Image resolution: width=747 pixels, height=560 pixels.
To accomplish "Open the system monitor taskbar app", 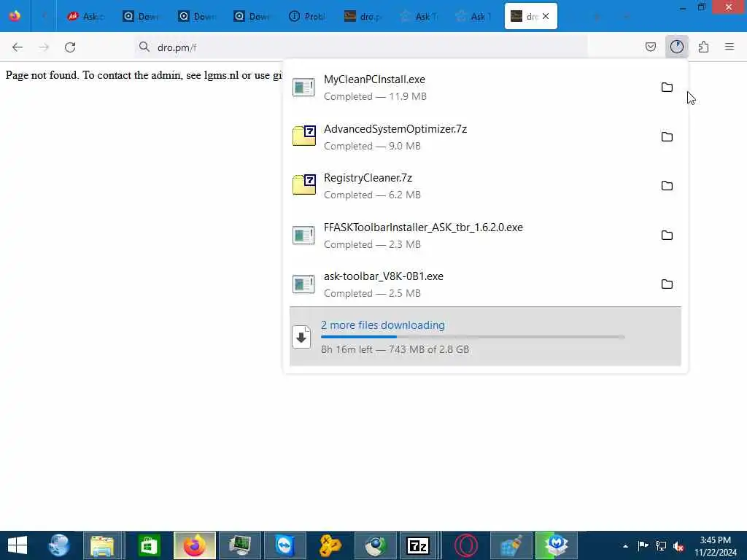I will 240,545.
